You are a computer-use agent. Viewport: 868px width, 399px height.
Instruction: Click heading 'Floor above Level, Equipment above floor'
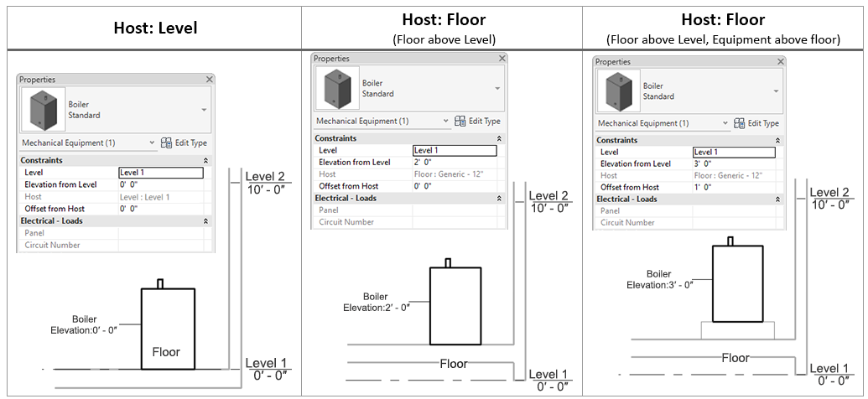723,28
